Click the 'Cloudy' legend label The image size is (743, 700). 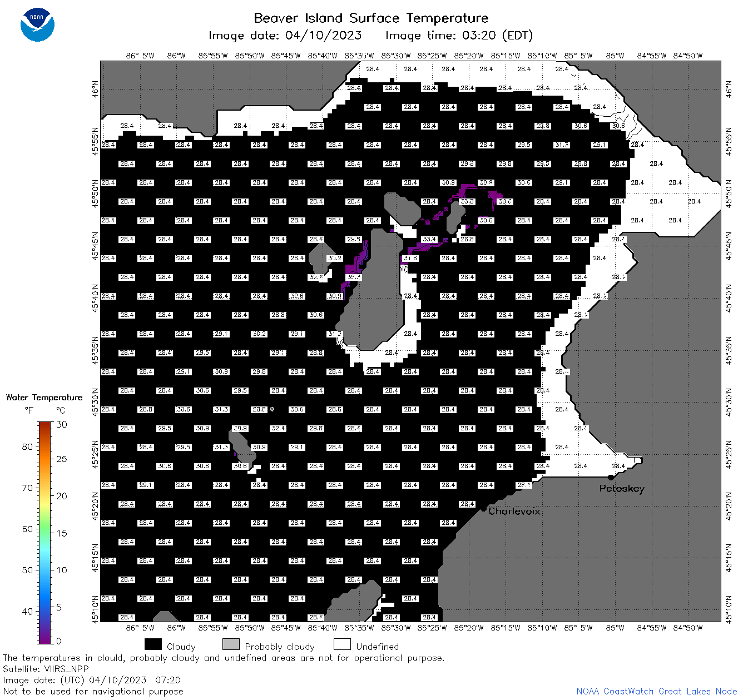pos(181,647)
